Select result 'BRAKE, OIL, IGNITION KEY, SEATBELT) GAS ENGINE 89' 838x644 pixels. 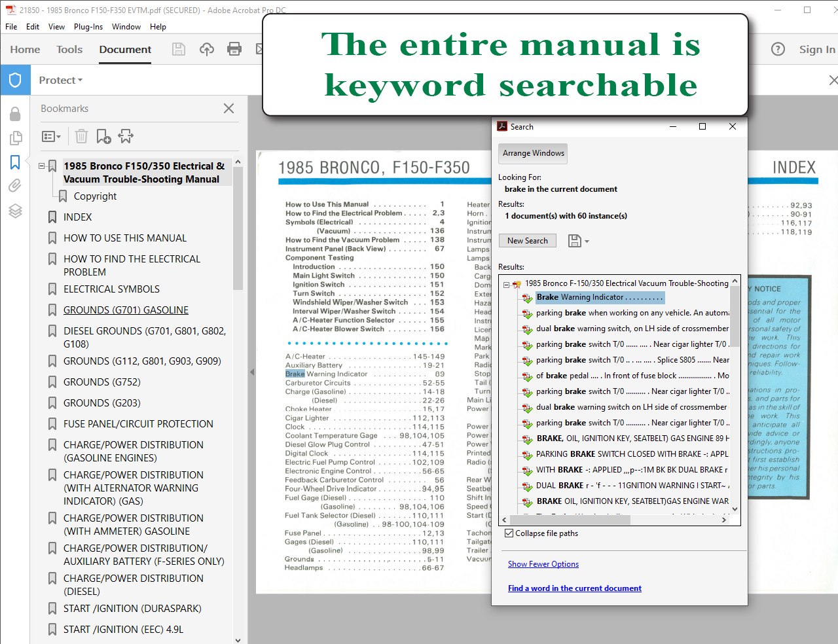coord(632,438)
